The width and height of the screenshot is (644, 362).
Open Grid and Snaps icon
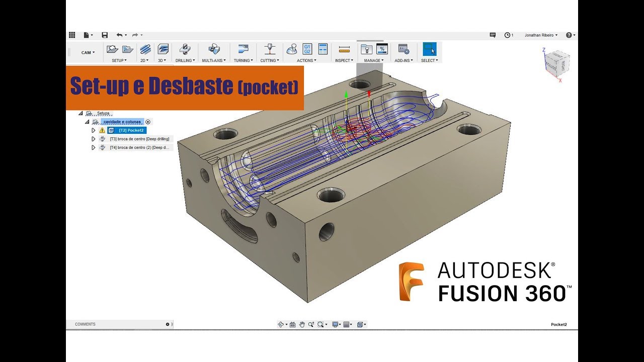(347, 324)
